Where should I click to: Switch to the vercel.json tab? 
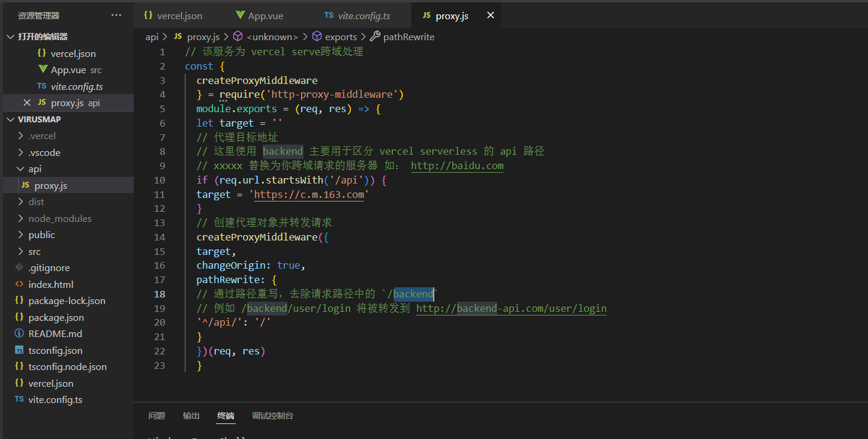coord(179,16)
